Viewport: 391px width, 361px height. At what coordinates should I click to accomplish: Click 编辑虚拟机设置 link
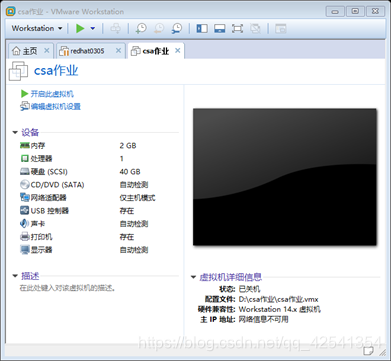tap(56, 107)
